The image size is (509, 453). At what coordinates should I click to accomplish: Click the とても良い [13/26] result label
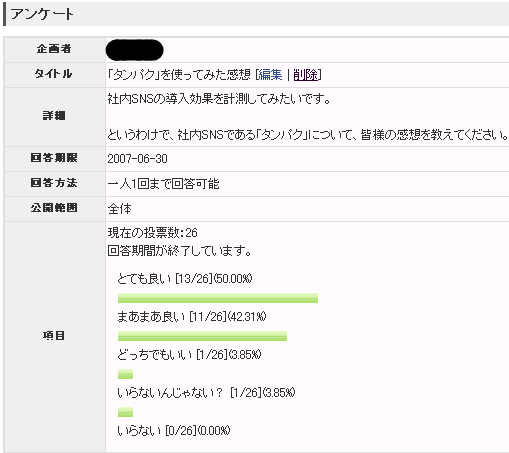click(x=185, y=278)
